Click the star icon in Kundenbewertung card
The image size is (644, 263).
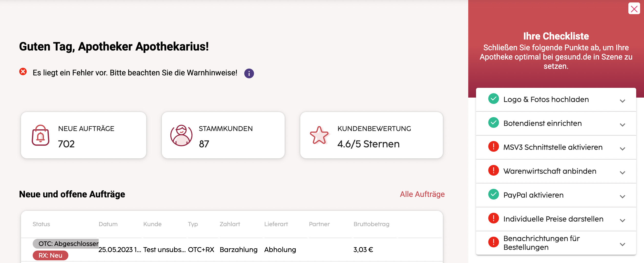pyautogui.click(x=319, y=135)
